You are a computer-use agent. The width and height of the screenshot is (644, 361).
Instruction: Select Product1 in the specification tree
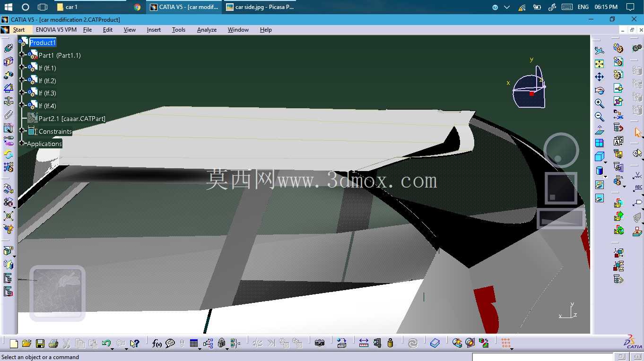pos(43,43)
